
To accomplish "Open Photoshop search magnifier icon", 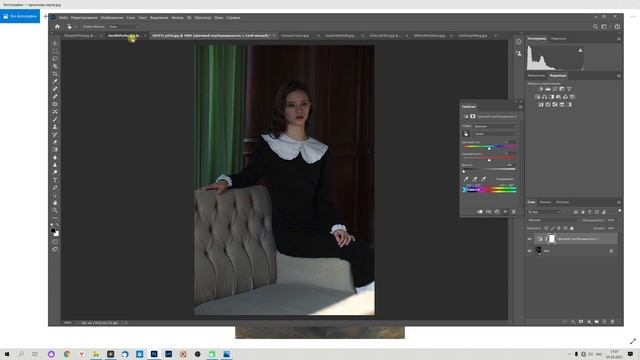I will (x=596, y=27).
